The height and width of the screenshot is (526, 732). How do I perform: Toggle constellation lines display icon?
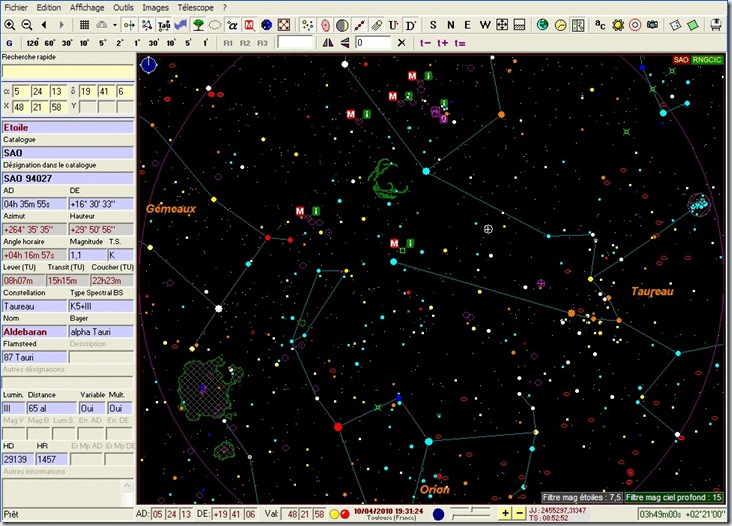(129, 25)
